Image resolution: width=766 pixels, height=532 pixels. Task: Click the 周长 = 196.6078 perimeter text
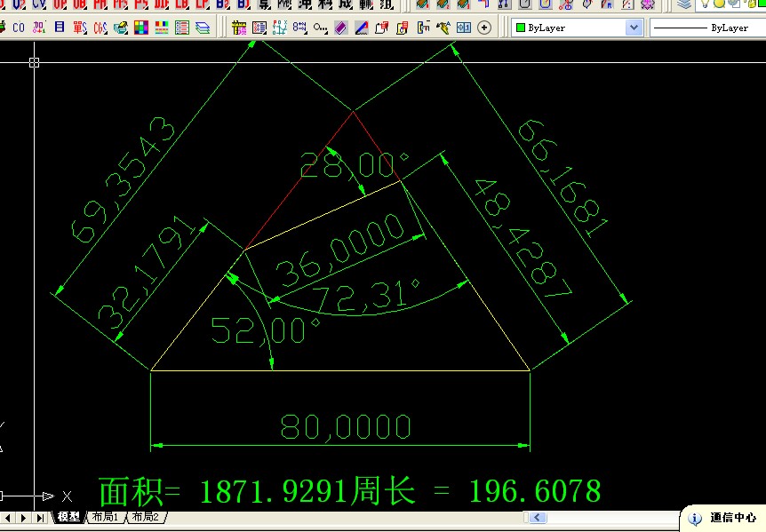coord(476,491)
